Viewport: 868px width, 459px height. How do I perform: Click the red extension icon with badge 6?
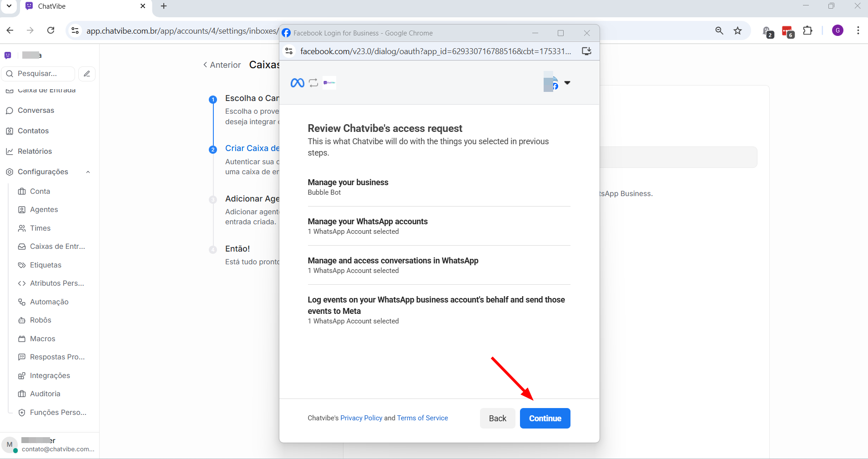click(x=788, y=32)
